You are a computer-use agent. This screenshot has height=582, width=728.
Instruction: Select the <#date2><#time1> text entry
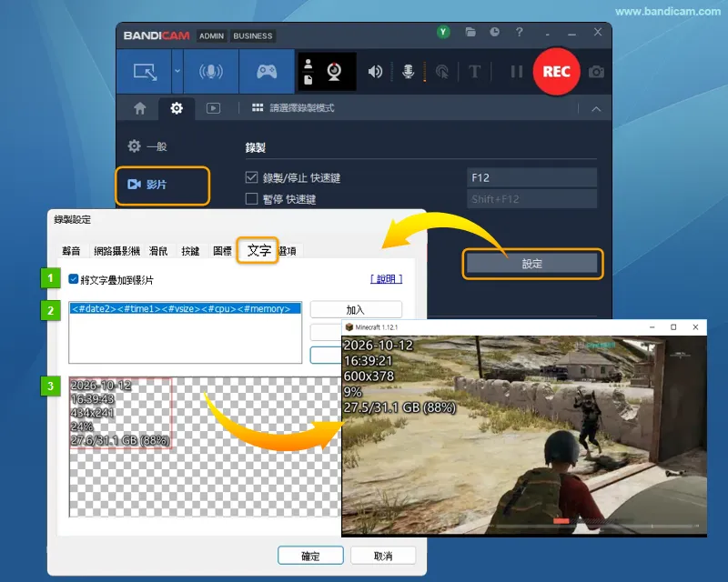[186, 308]
